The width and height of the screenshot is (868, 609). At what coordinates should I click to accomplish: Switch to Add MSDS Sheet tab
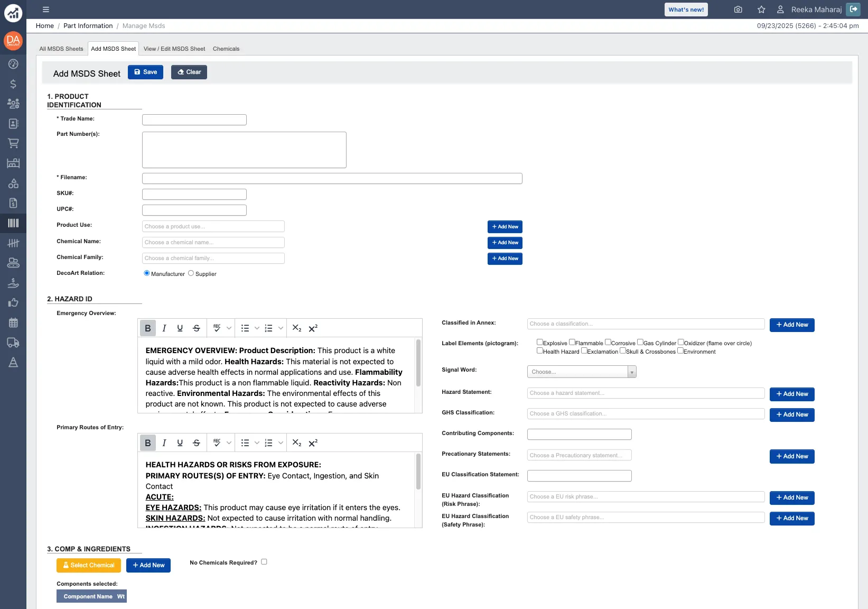114,49
